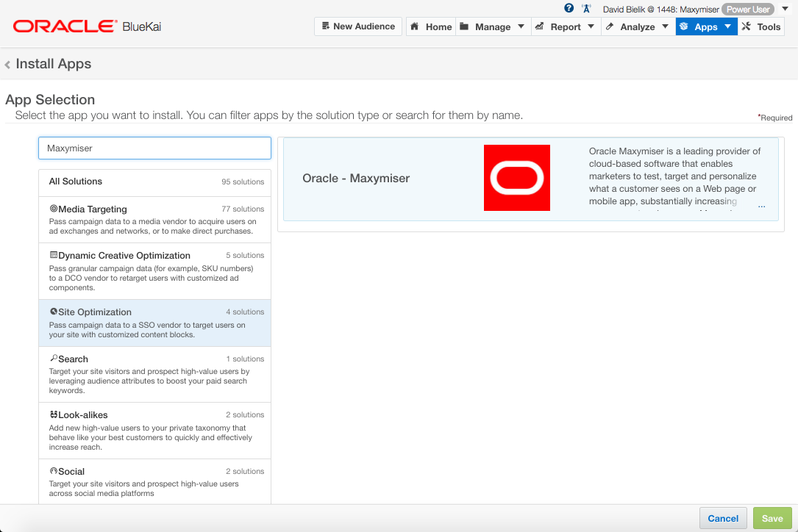Click the New Audience list icon
Image resolution: width=798 pixels, height=532 pixels.
click(326, 26)
